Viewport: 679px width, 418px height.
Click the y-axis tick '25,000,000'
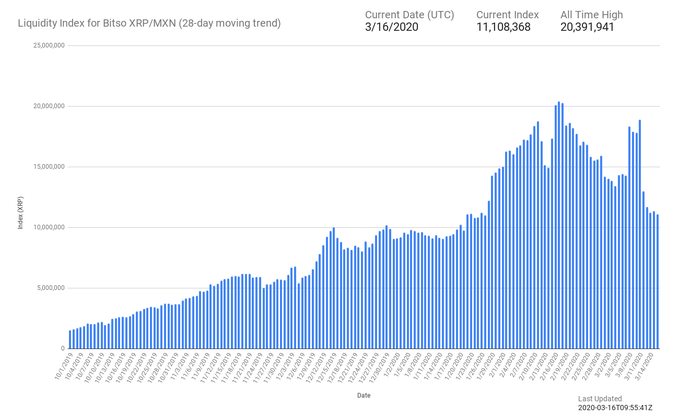pos(49,45)
